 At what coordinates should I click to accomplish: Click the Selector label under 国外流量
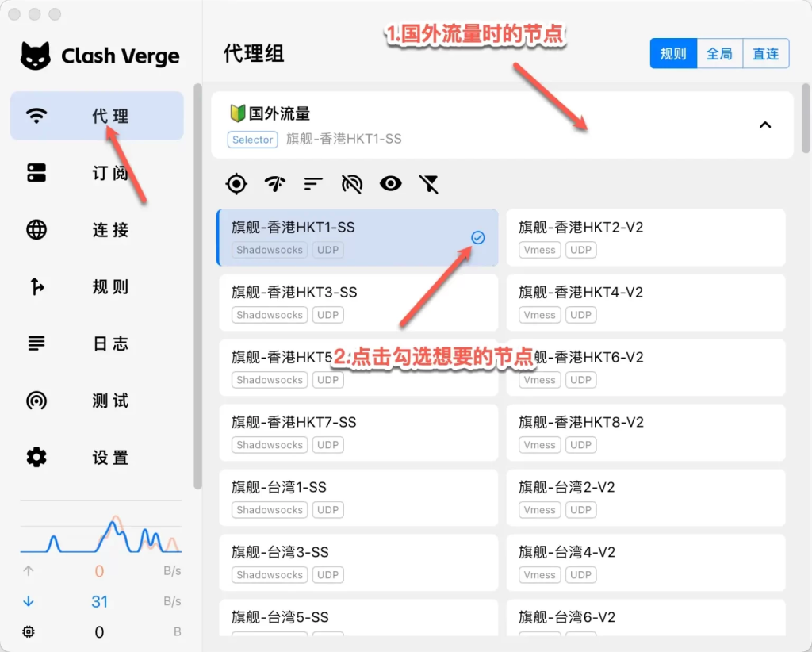(x=252, y=139)
